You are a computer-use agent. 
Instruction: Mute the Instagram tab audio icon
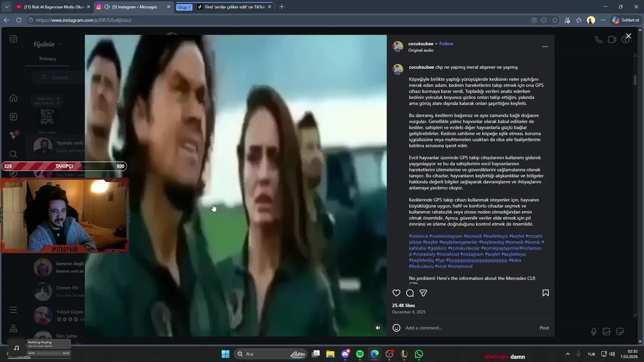[107, 7]
